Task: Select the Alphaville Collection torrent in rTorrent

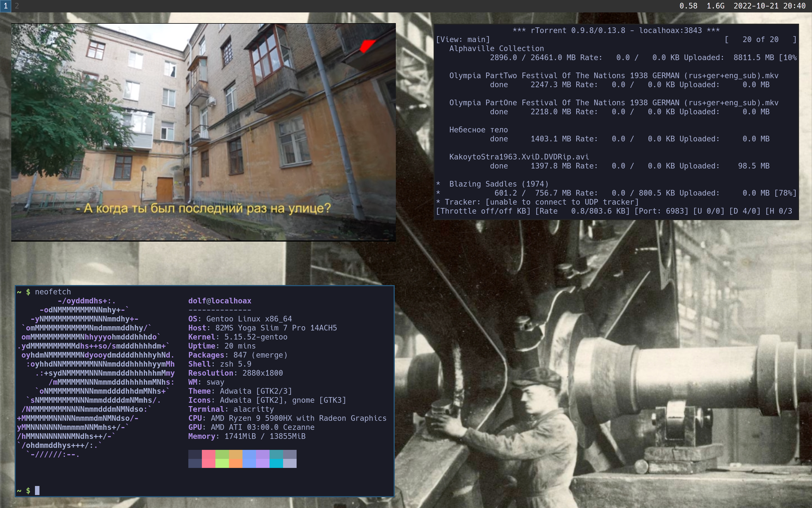Action: coord(496,49)
